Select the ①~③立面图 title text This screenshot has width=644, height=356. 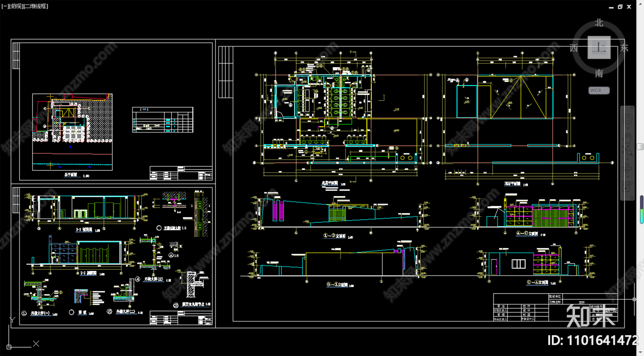(x=335, y=236)
